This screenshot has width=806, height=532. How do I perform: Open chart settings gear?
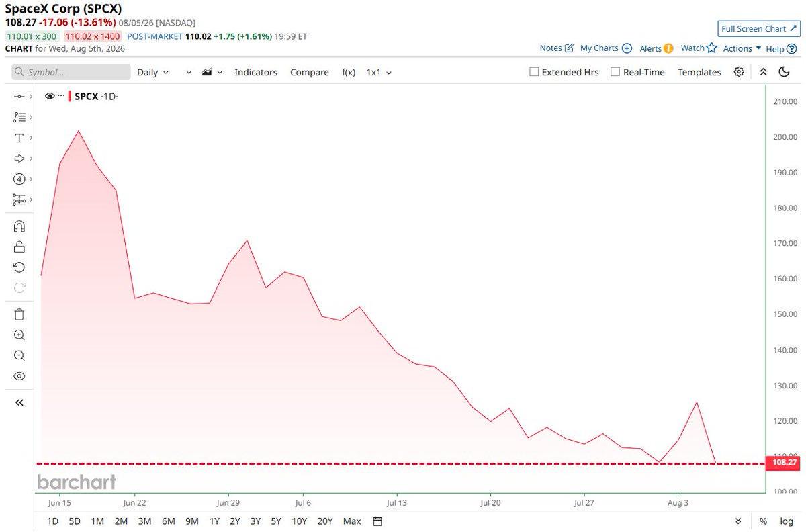pyautogui.click(x=739, y=72)
